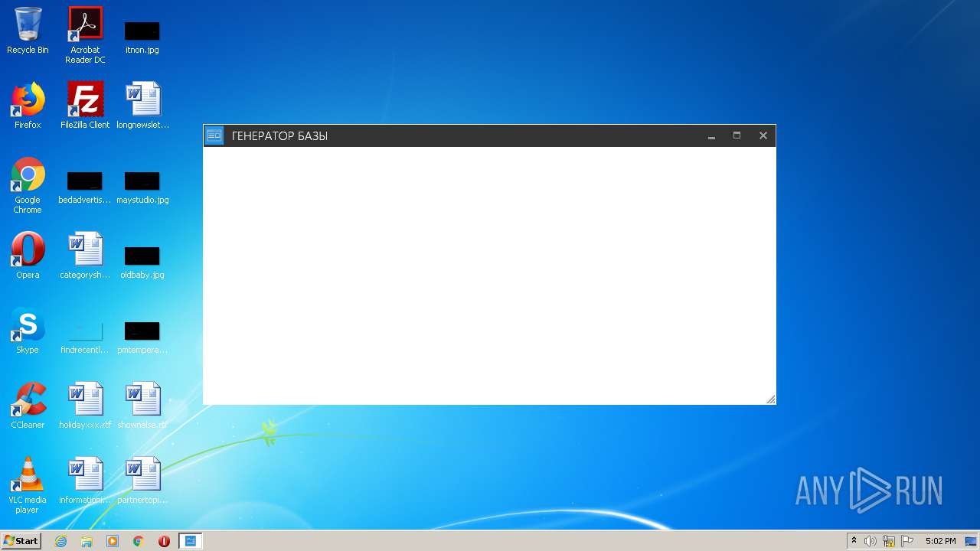The width and height of the screenshot is (980, 551).
Task: Open Internet Explorer from the taskbar
Action: (x=60, y=541)
